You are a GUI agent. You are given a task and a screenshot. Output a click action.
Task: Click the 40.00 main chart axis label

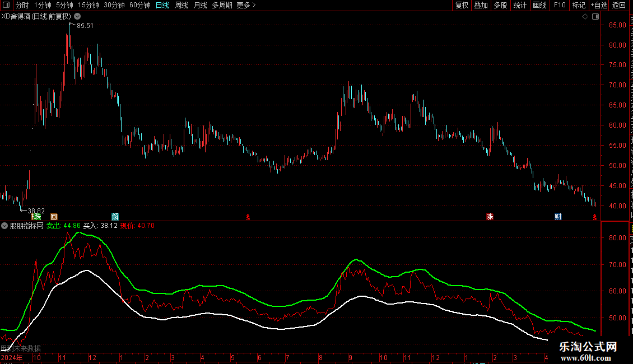click(618, 206)
